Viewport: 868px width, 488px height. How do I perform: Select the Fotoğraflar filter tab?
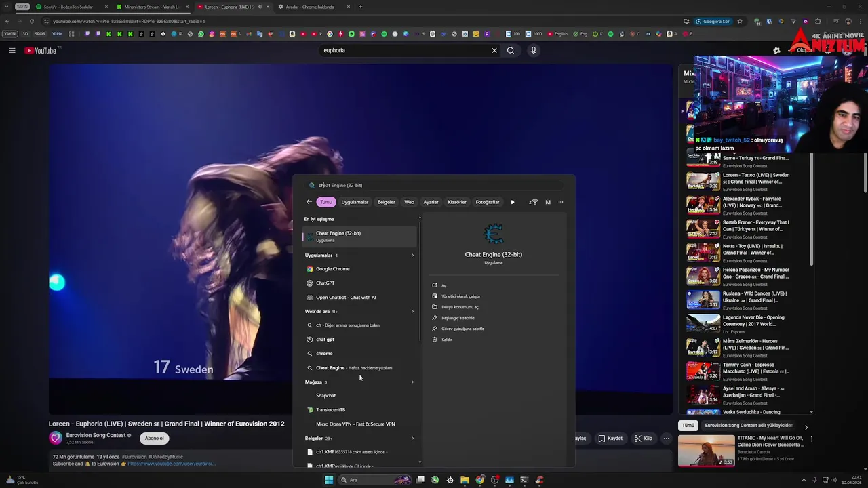click(487, 202)
